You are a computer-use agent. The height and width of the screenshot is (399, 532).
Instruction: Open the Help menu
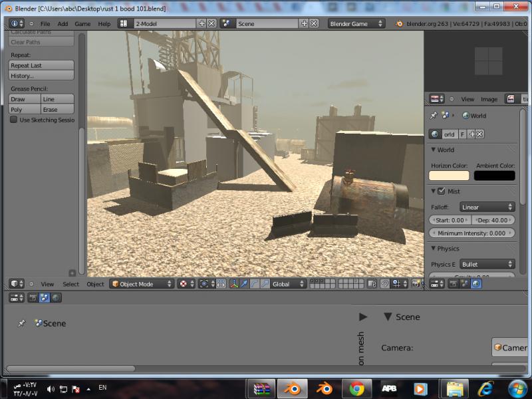pyautogui.click(x=104, y=24)
